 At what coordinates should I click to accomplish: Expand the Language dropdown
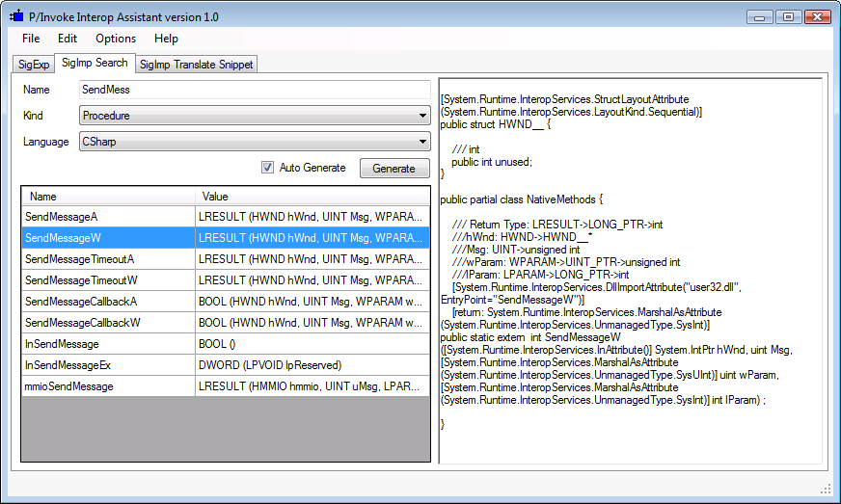255,142
